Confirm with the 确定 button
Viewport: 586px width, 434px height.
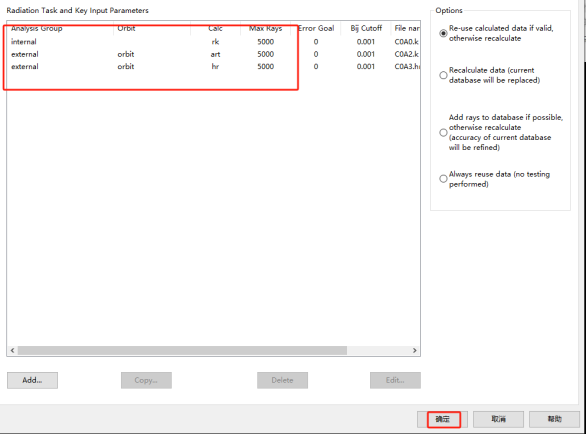(x=442, y=419)
